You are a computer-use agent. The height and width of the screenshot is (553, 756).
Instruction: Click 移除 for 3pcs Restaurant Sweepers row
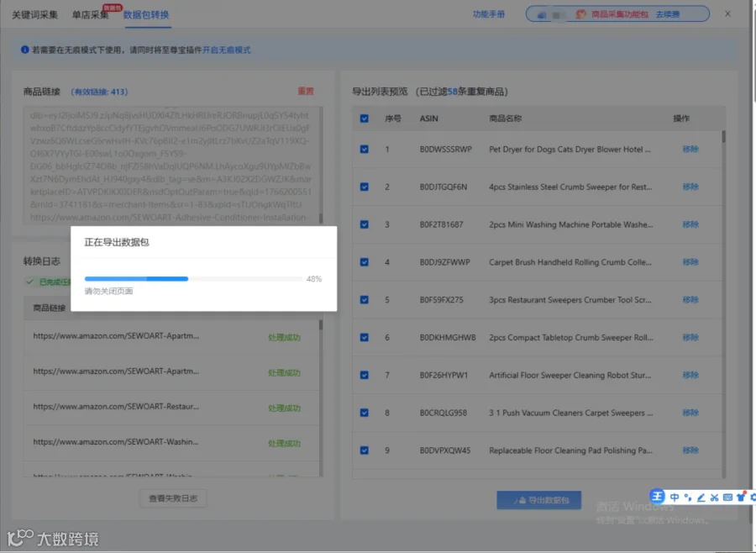click(690, 300)
